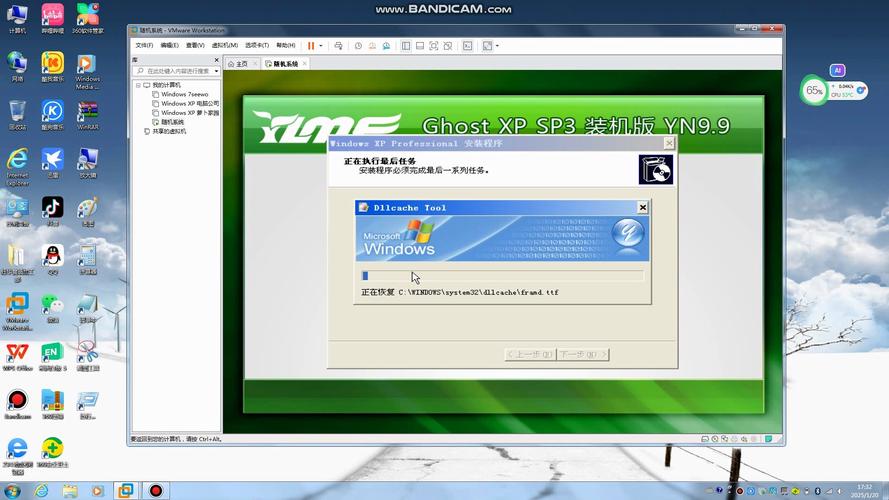Open the 编辑(E) menu in VMware

tap(170, 45)
